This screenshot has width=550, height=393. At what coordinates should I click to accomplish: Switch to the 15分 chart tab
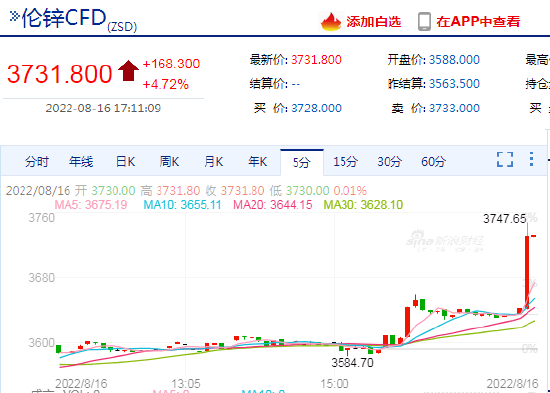click(346, 162)
